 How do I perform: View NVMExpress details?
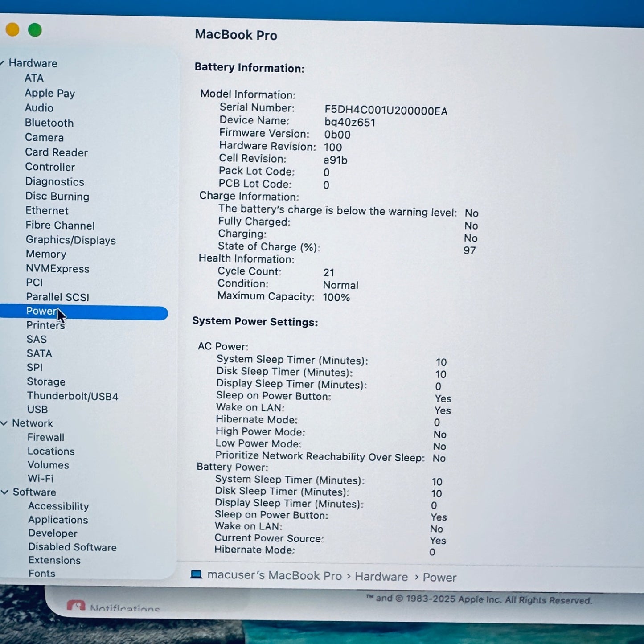[x=57, y=269]
